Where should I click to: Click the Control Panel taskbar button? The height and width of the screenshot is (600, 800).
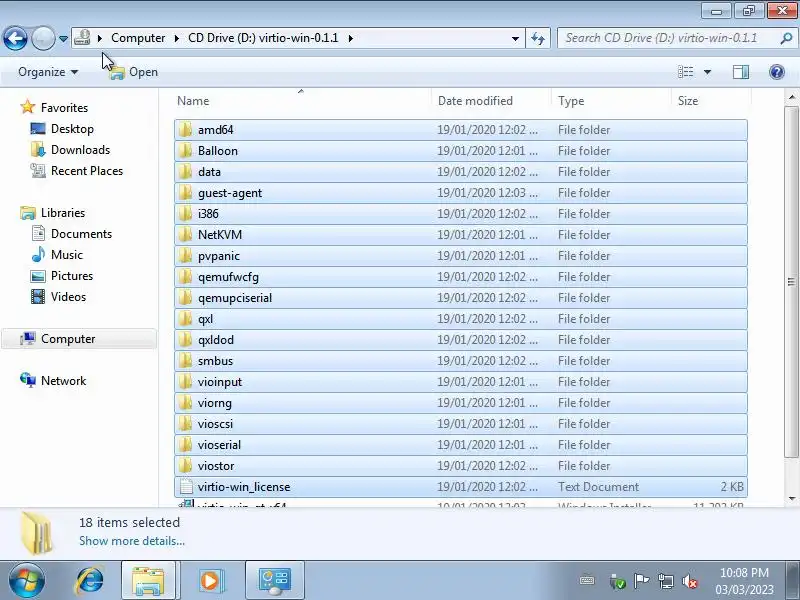pyautogui.click(x=274, y=581)
